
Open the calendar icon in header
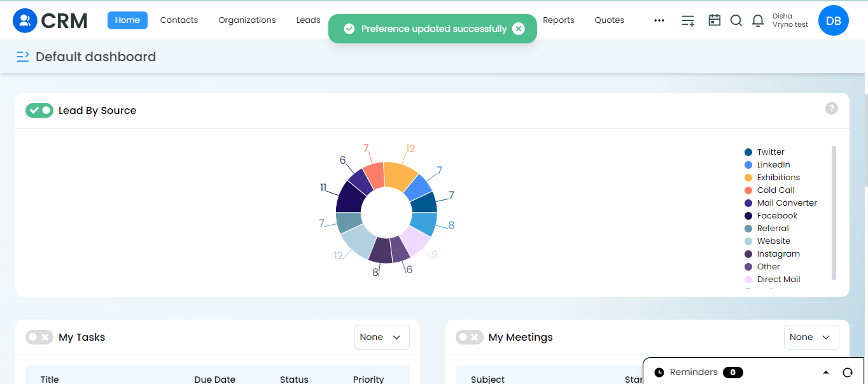point(715,20)
